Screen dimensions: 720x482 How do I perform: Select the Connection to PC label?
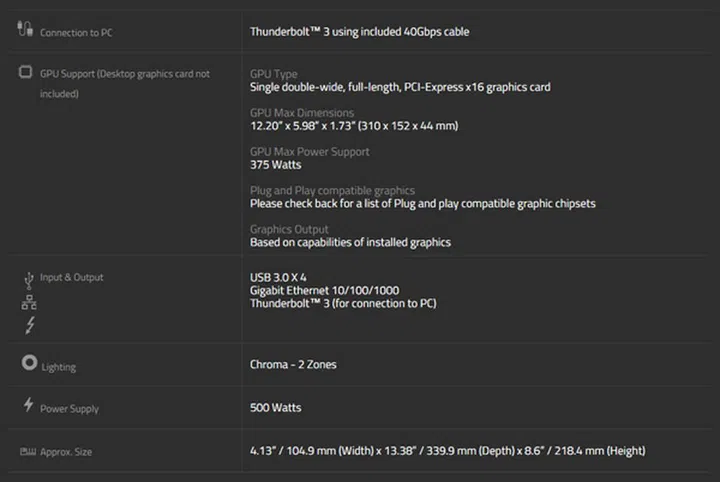coord(75,33)
